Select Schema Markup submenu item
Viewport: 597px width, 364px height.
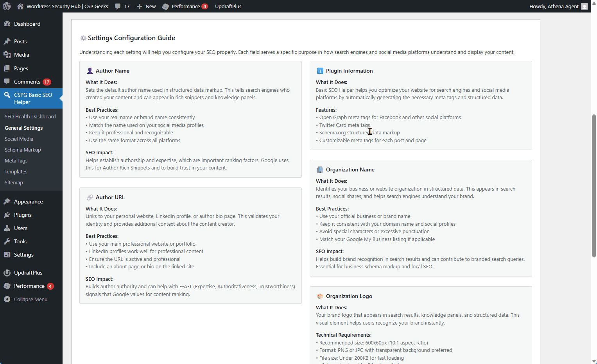tap(23, 150)
